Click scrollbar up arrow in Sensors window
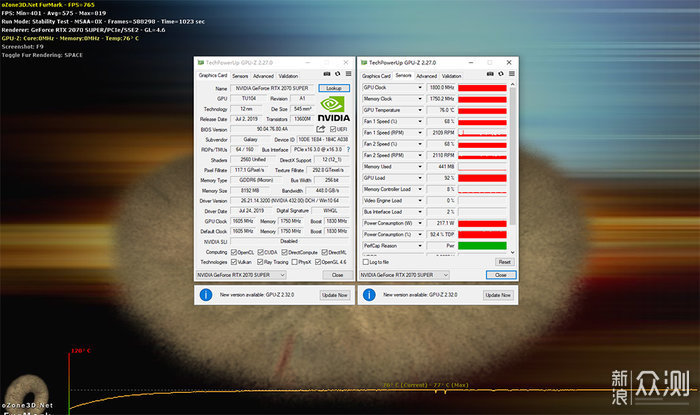 pyautogui.click(x=512, y=84)
